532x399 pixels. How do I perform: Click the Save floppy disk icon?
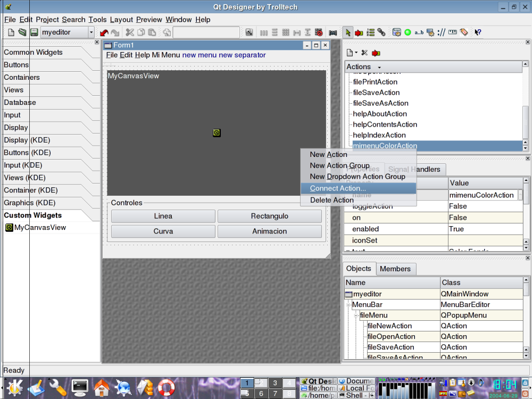(34, 32)
